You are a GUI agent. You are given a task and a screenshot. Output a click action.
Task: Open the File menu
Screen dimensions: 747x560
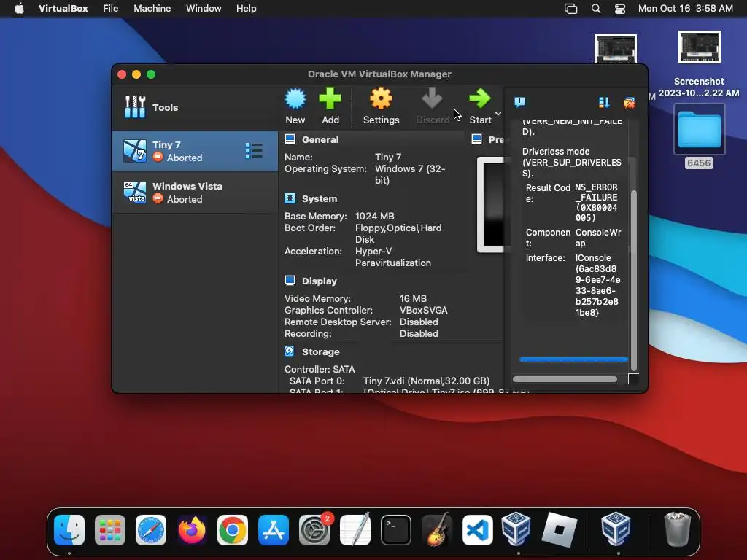pyautogui.click(x=111, y=9)
